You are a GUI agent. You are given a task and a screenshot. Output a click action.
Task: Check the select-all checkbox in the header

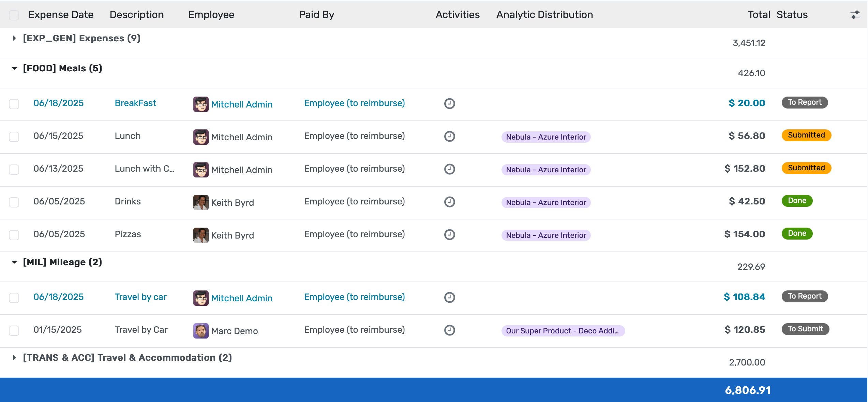click(14, 15)
